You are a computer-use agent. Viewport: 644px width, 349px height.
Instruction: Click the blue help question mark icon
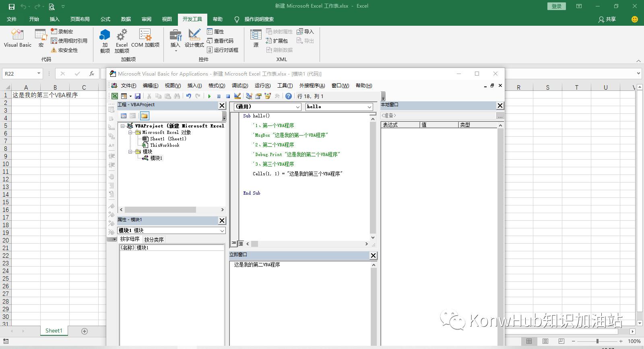pos(289,96)
